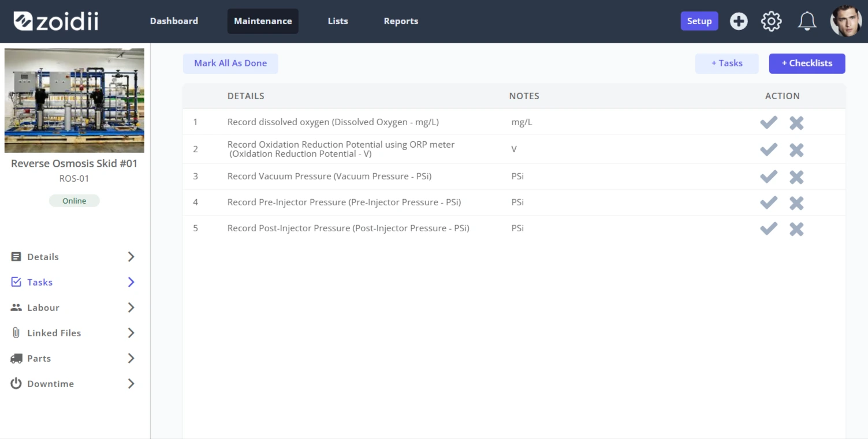Select the Downtime sidebar label

pos(51,384)
